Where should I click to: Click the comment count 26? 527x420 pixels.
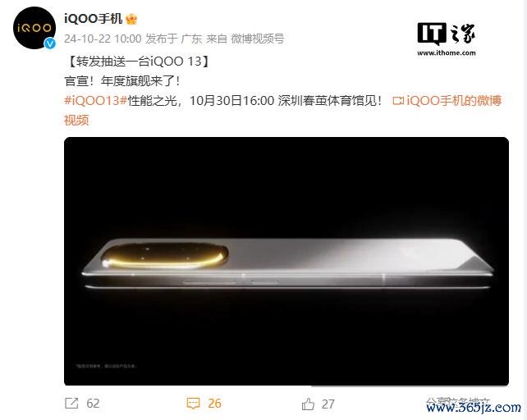[215, 404]
